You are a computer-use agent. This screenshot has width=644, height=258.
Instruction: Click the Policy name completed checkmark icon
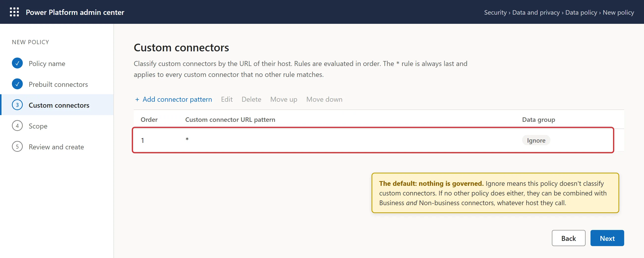tap(17, 63)
